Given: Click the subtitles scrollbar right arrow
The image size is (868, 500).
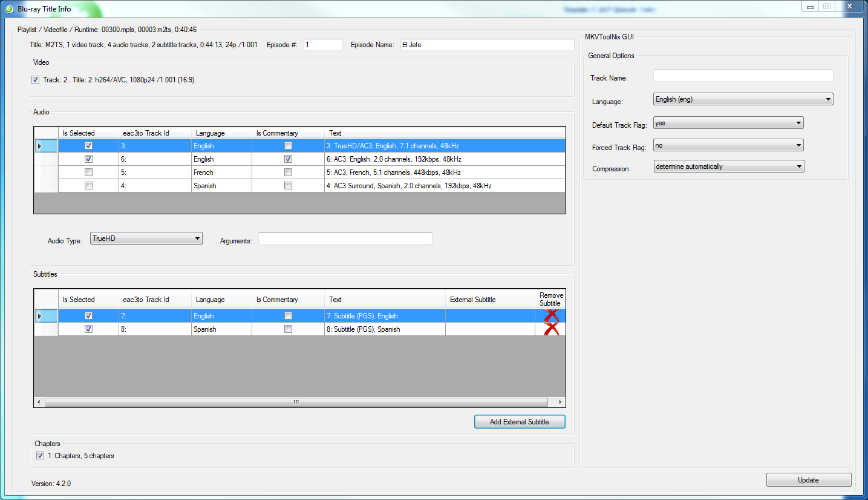Looking at the screenshot, I should (x=560, y=402).
